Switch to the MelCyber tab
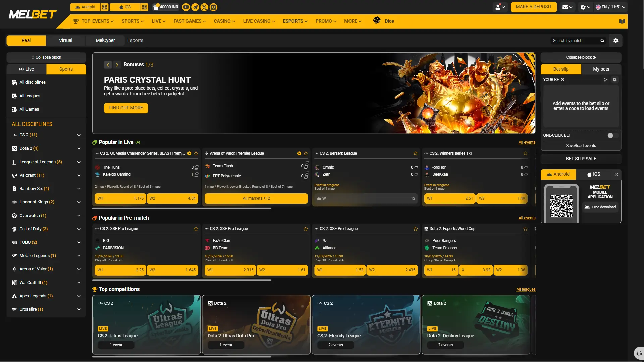The height and width of the screenshot is (362, 644). 105,40
